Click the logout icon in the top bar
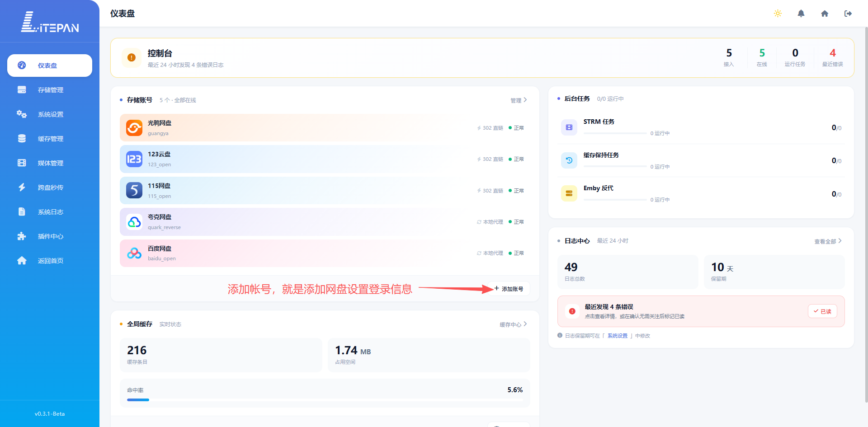Screen dimensions: 868x427 tap(848, 14)
